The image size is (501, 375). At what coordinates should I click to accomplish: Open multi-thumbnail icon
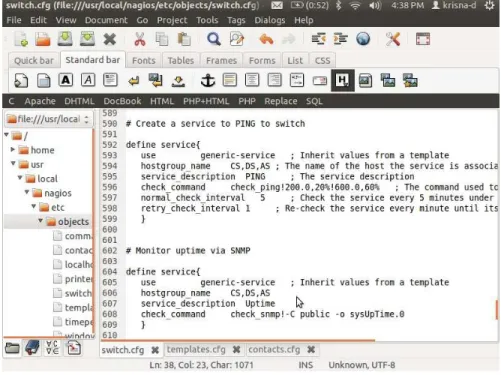coord(410,80)
